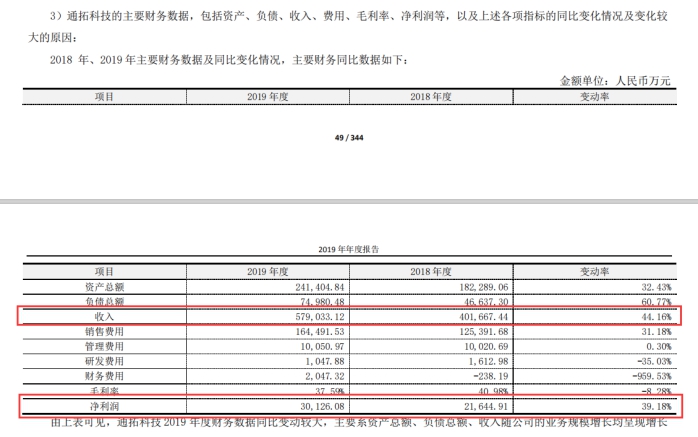Image resolution: width=698 pixels, height=437 pixels.
Task: Click the 管理费用 row label
Action: pyautogui.click(x=104, y=346)
